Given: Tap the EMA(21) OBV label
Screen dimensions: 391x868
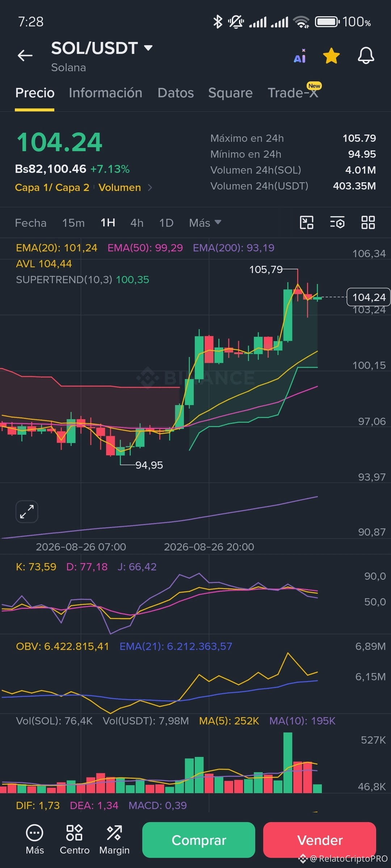Looking at the screenshot, I should click(x=176, y=646).
